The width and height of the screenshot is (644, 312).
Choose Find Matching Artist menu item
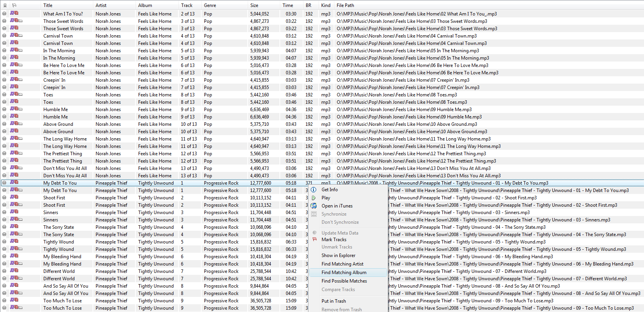pyautogui.click(x=342, y=264)
